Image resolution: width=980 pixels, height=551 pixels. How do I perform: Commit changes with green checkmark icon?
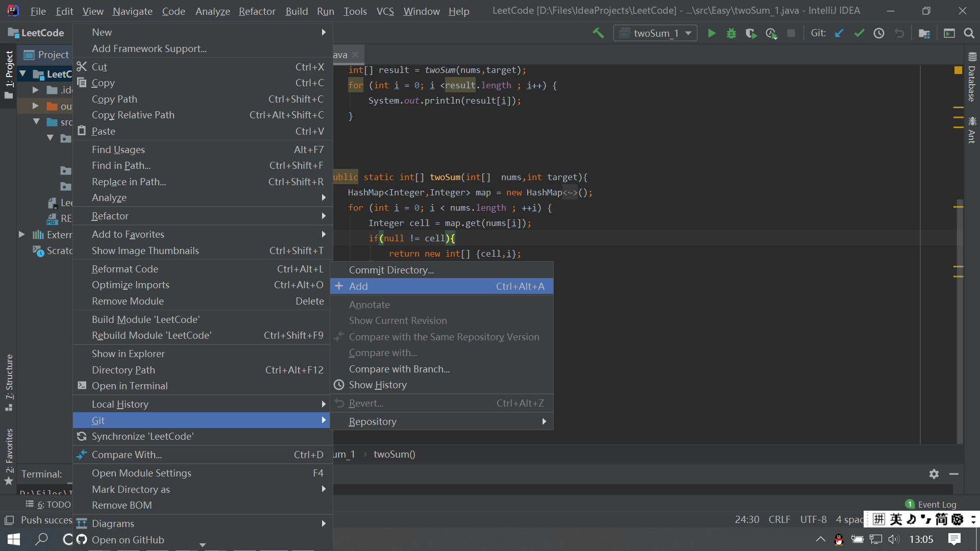pos(859,33)
